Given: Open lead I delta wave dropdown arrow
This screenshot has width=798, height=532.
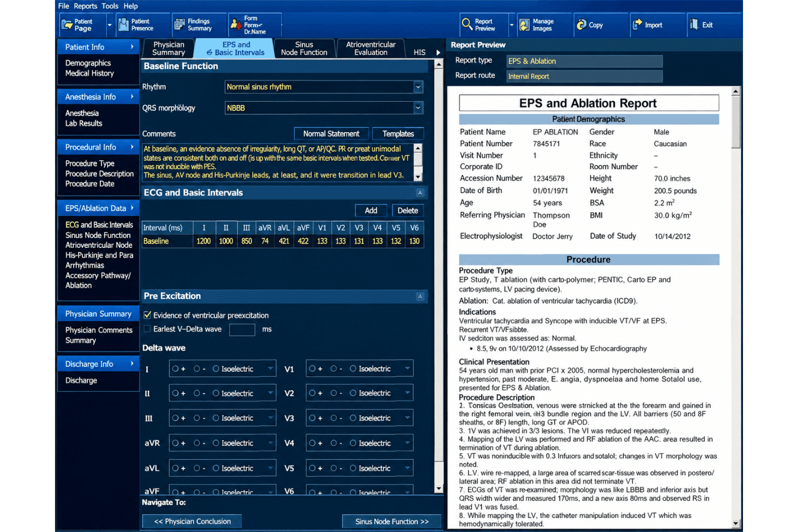Looking at the screenshot, I should coord(271,369).
